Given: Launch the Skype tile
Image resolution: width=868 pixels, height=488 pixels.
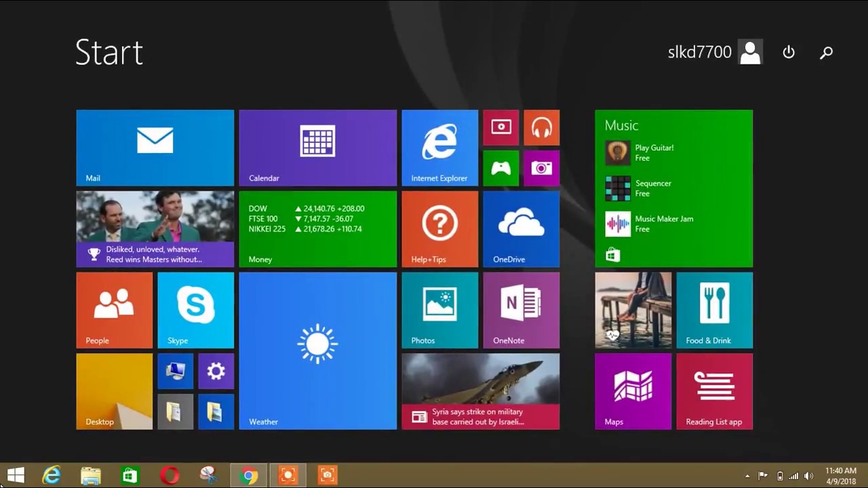Looking at the screenshot, I should coord(195,310).
